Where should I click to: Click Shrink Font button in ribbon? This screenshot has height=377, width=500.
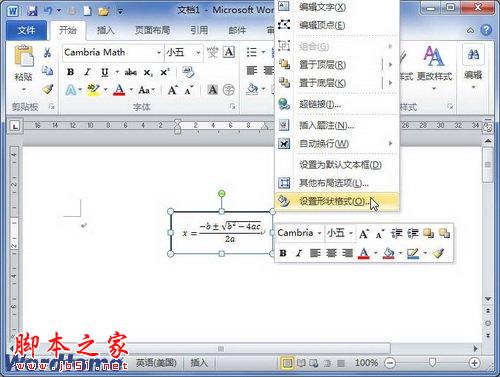(189, 90)
